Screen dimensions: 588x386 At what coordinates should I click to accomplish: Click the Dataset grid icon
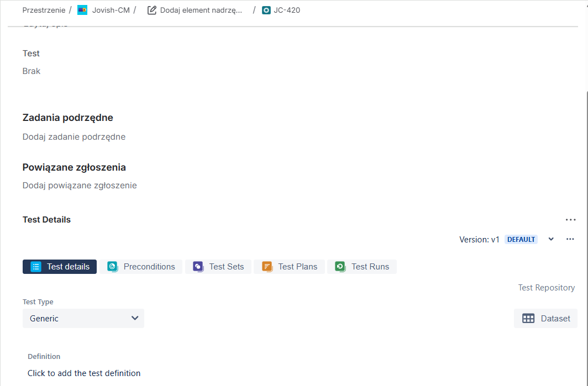click(528, 318)
